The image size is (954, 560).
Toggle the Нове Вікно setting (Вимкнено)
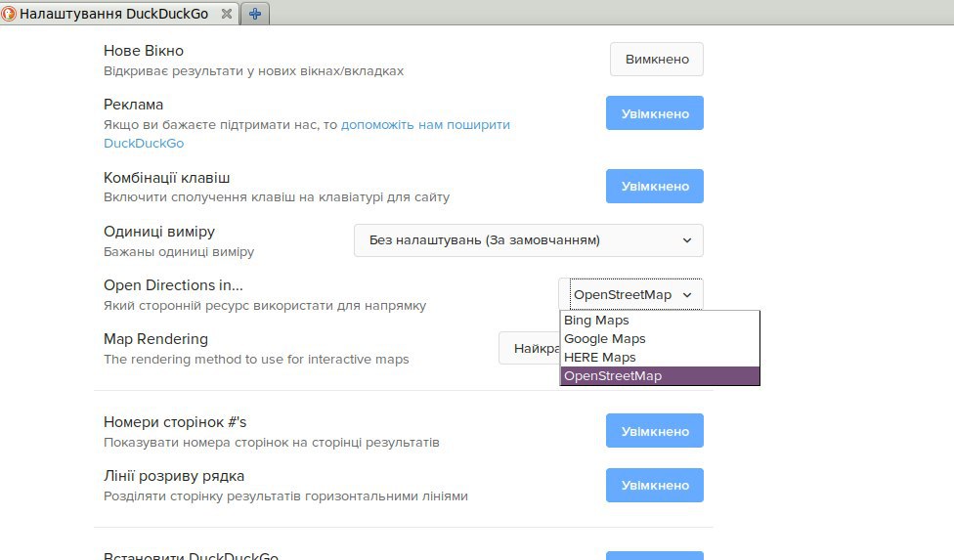pyautogui.click(x=657, y=59)
